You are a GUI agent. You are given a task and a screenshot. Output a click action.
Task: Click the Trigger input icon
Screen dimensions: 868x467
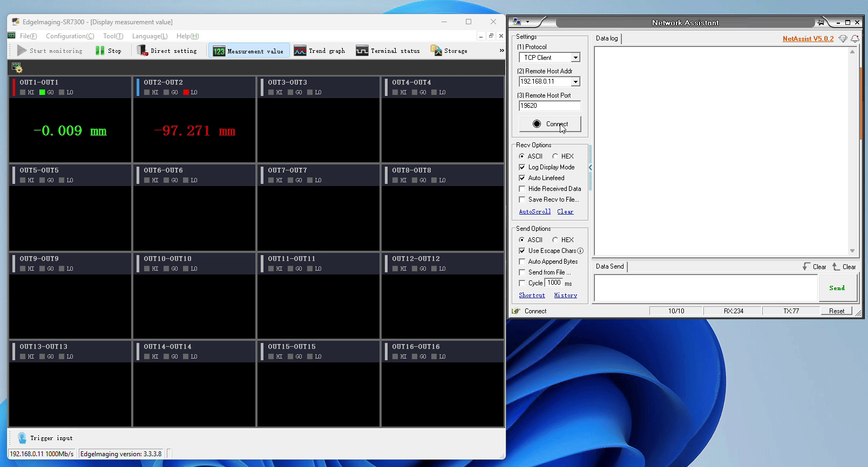coord(22,438)
